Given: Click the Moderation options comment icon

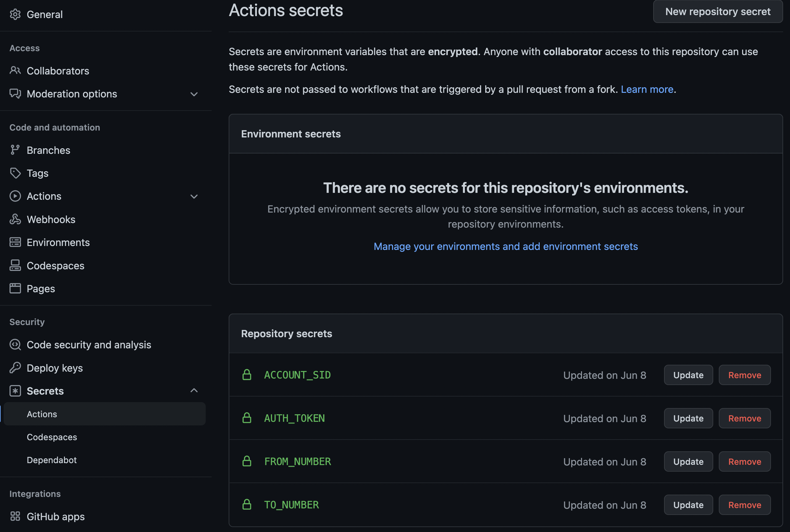Looking at the screenshot, I should tap(15, 94).
